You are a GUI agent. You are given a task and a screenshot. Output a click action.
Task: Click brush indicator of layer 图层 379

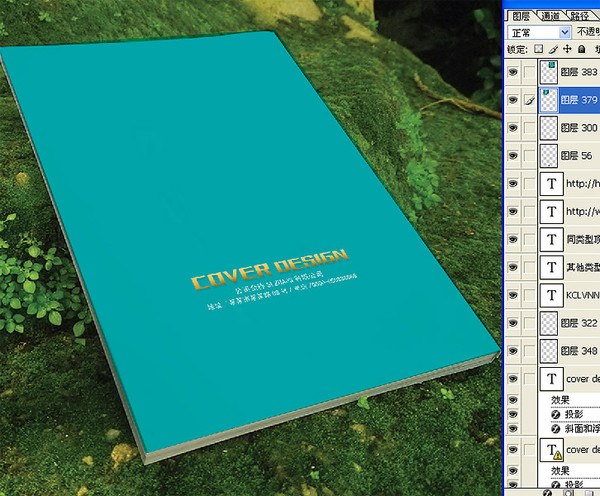click(x=530, y=100)
